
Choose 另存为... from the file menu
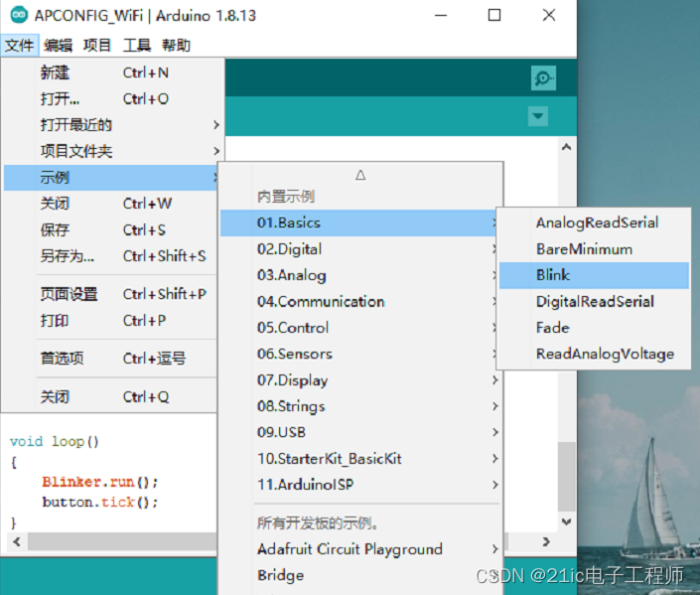tap(111, 256)
